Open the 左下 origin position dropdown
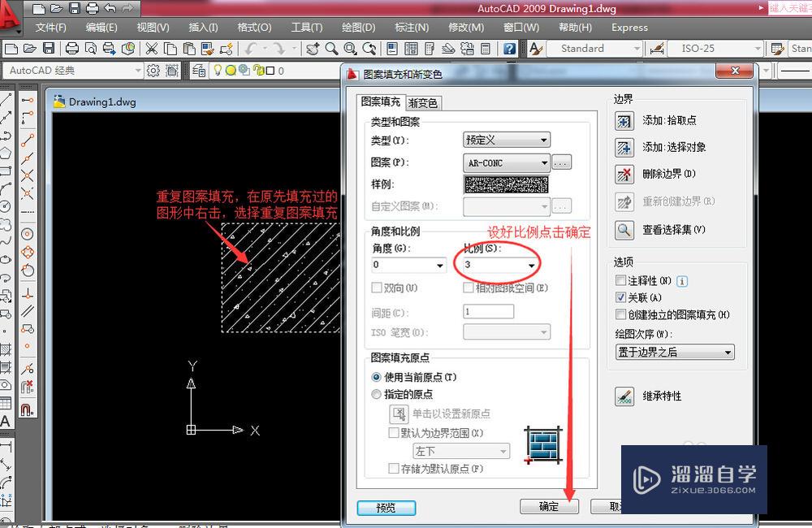The image size is (812, 528). [461, 452]
